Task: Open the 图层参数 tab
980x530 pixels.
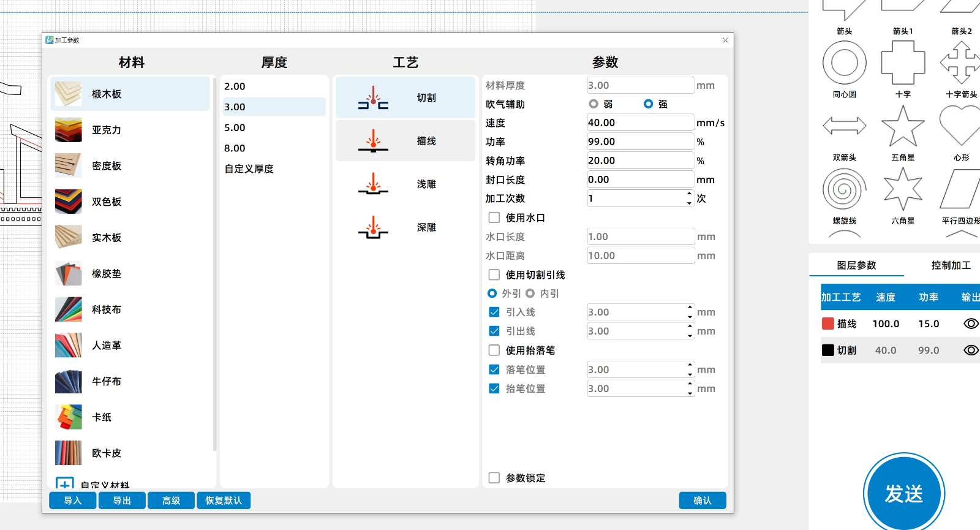Action: 856,265
